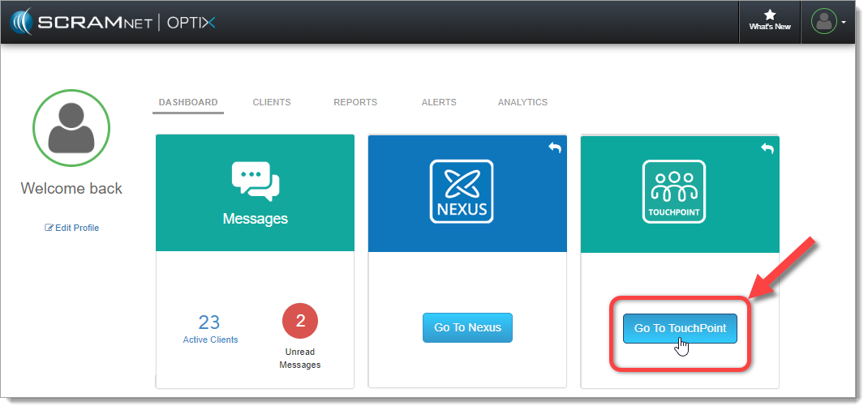Image resolution: width=868 pixels, height=410 pixels.
Task: Click the Nexus logo icon
Action: 461,191
